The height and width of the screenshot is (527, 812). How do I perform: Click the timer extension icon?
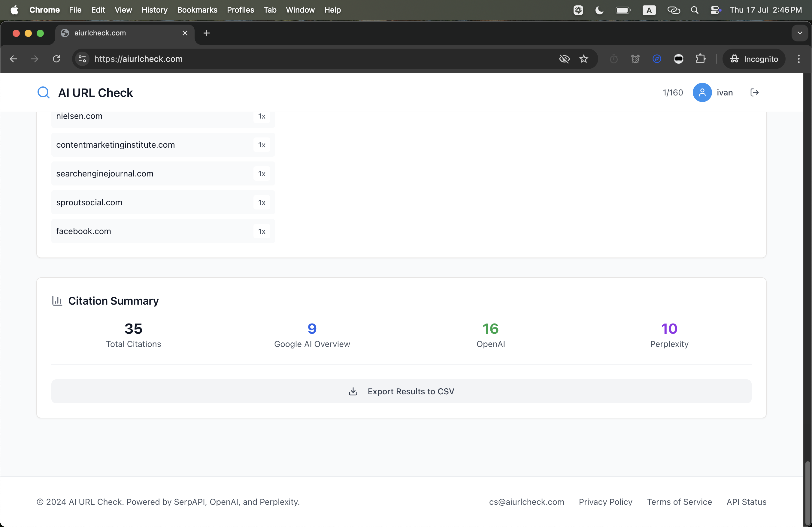(614, 59)
